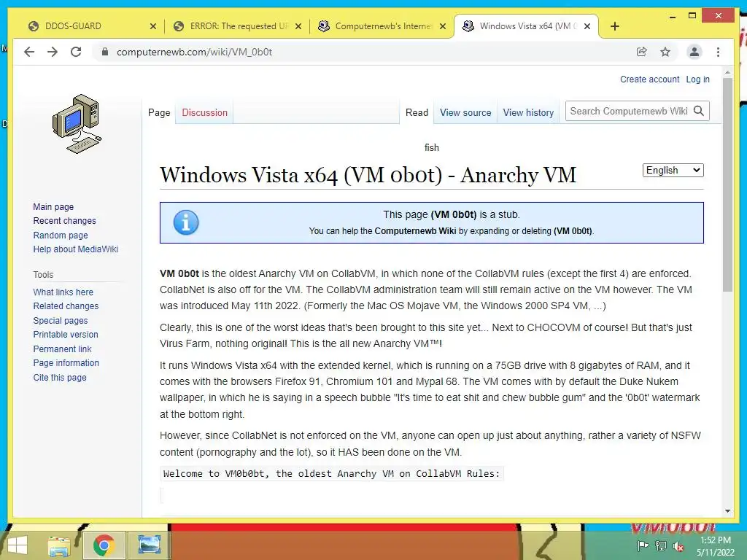Select the Read tab

click(x=417, y=113)
